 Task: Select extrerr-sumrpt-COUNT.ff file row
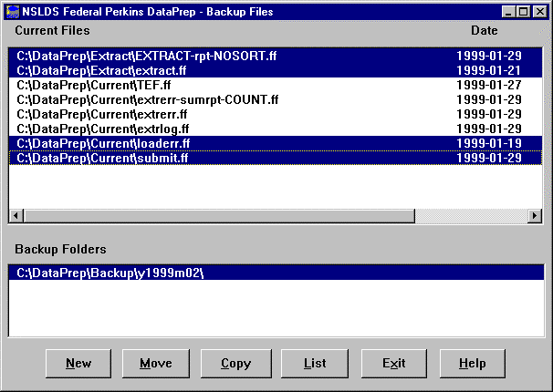pos(276,99)
